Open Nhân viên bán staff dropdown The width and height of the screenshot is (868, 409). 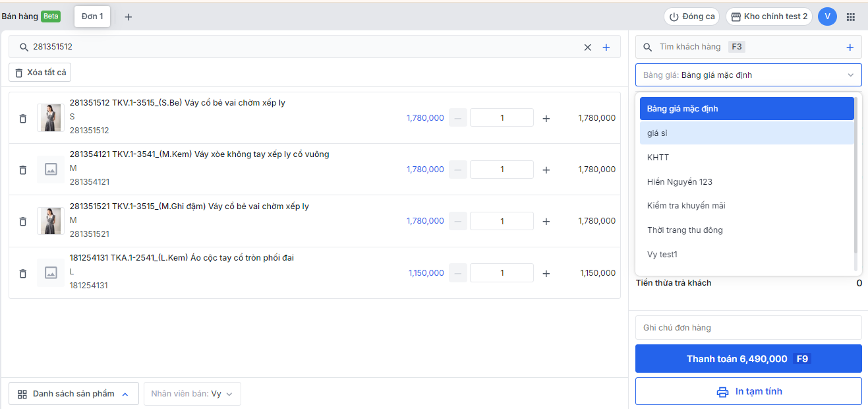pos(192,394)
